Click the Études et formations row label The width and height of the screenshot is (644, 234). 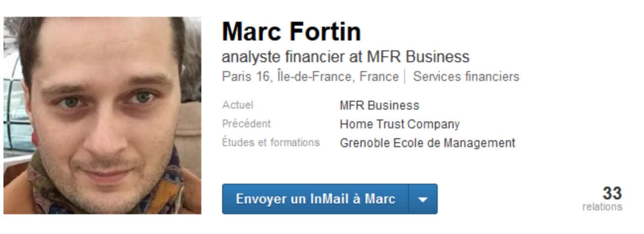pyautogui.click(x=271, y=142)
